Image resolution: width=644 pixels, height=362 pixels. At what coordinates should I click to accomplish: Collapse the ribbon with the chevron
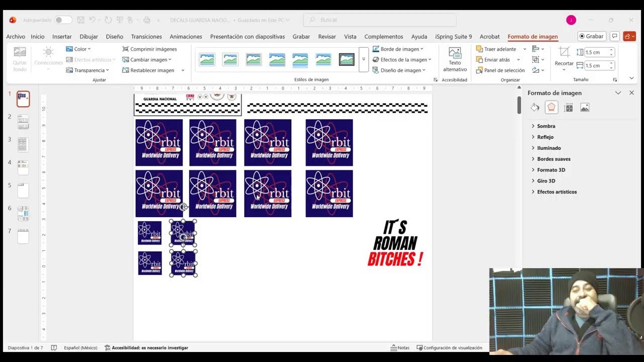(x=631, y=79)
